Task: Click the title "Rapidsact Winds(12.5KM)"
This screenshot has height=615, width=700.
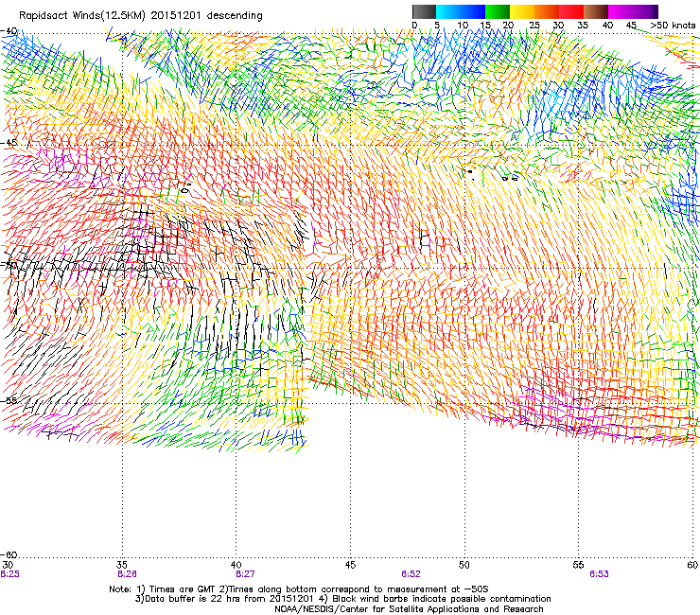Action: point(82,16)
